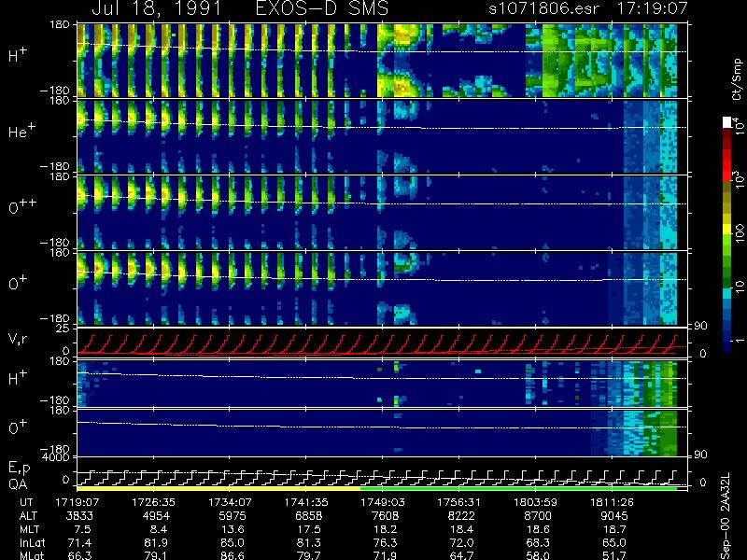Click the green segment of the QA bar

(x=519, y=488)
